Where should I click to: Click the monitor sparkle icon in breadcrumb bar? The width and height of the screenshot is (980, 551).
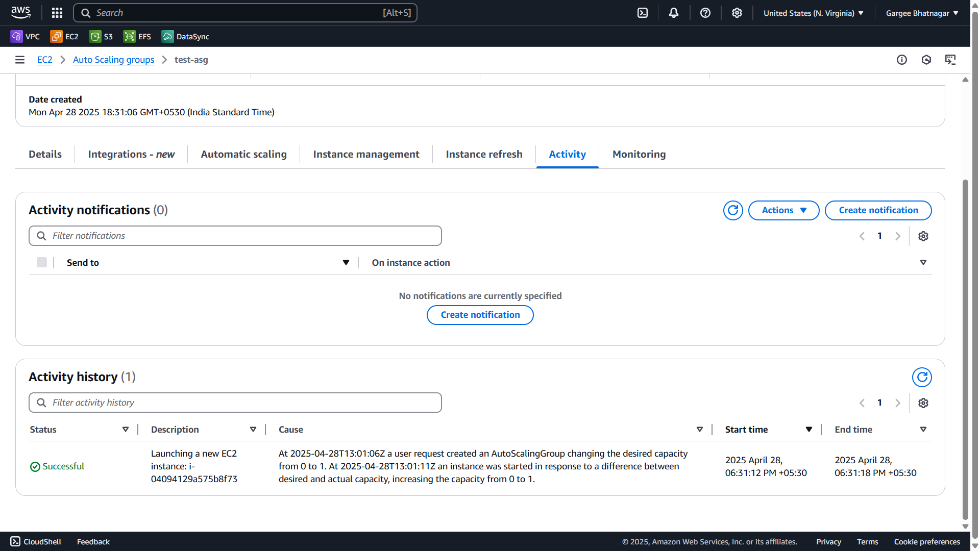(x=950, y=60)
